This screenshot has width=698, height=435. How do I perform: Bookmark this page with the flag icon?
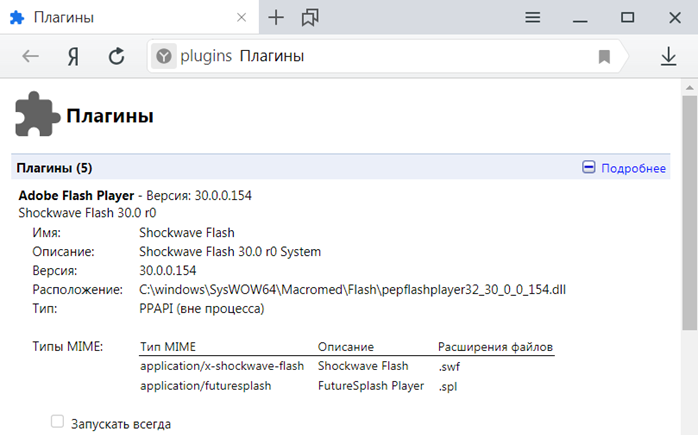pos(604,57)
